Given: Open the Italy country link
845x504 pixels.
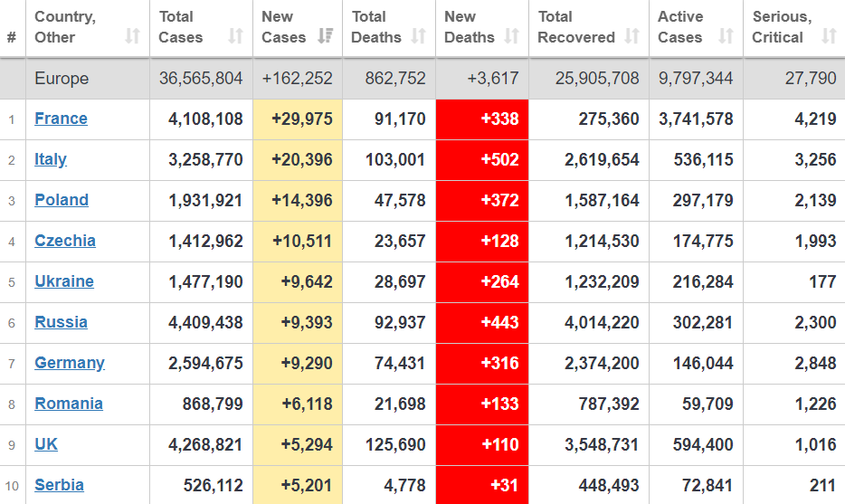Looking at the screenshot, I should coord(51,159).
